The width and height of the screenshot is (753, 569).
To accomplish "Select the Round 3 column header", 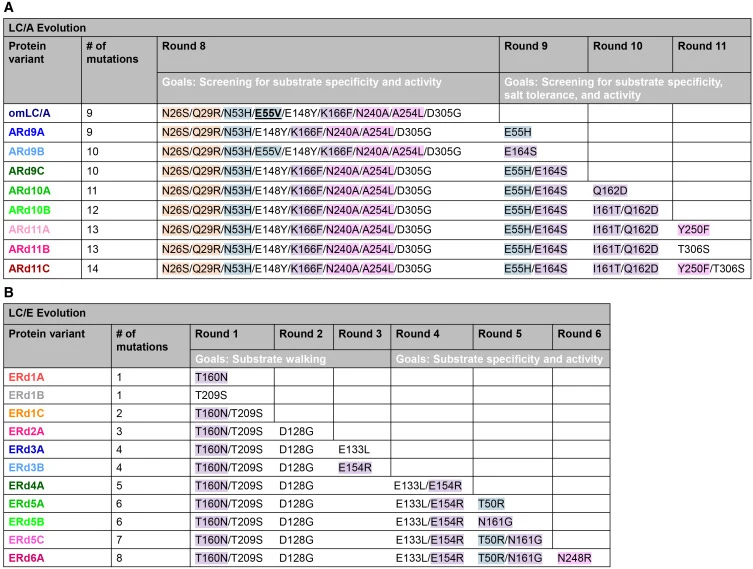I will click(x=360, y=334).
